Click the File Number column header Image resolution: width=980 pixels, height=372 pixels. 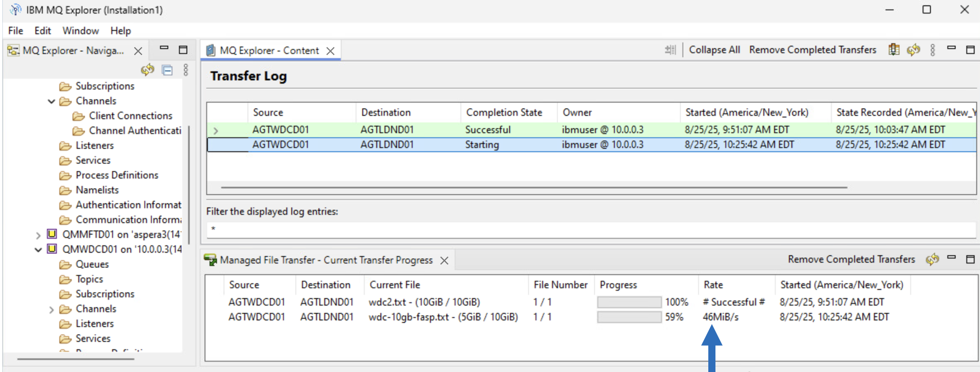coord(561,285)
